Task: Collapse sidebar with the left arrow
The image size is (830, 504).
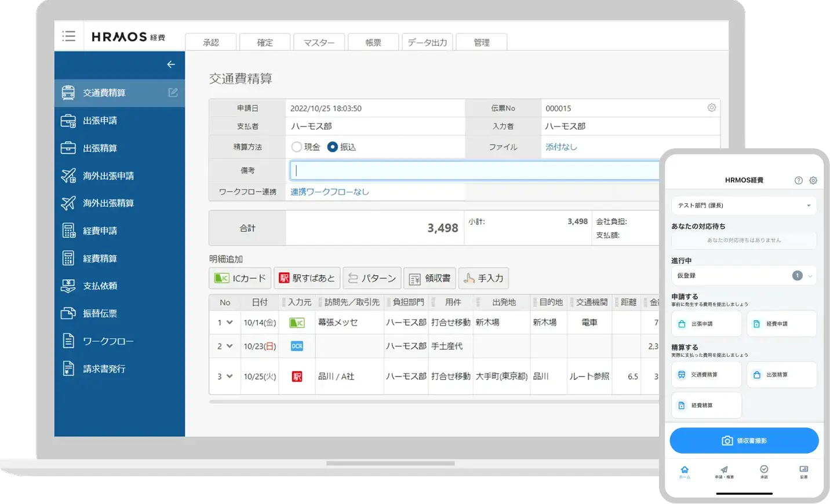Action: 171,64
